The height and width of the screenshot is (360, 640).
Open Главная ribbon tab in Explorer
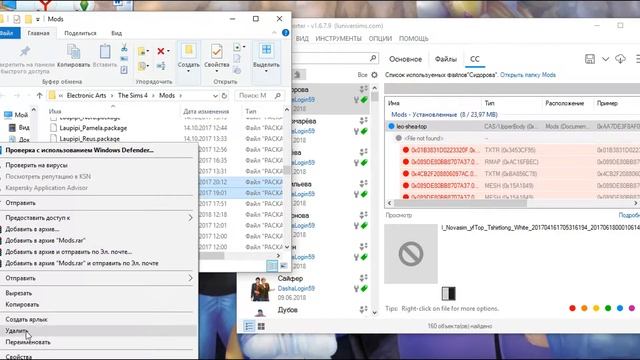[x=38, y=33]
